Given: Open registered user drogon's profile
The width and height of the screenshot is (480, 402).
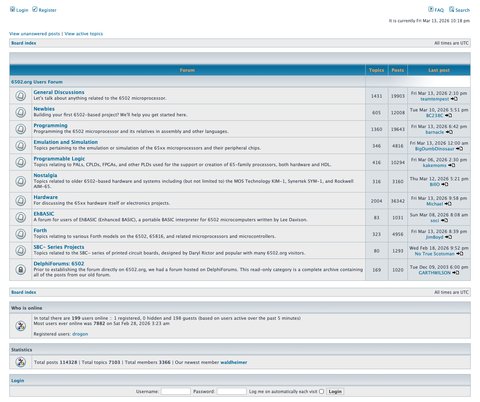Looking at the screenshot, I should pos(80,334).
